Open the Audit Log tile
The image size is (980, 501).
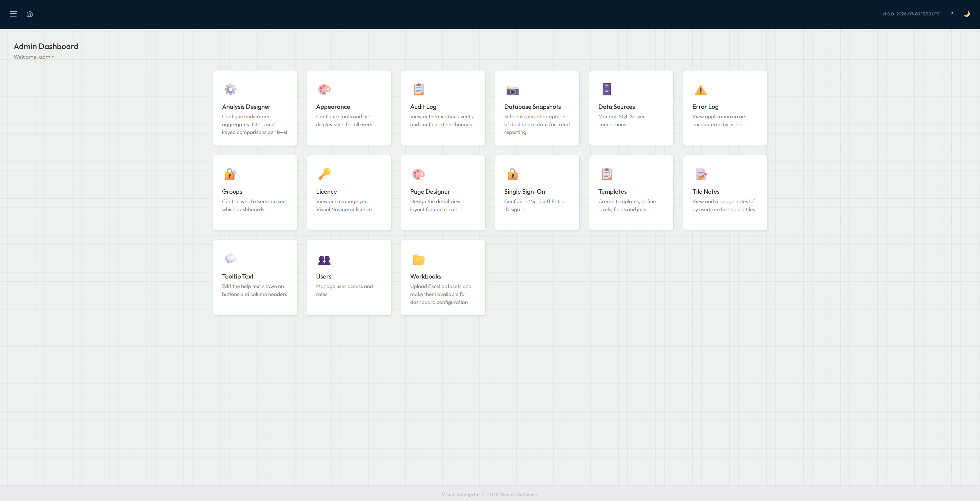(443, 108)
